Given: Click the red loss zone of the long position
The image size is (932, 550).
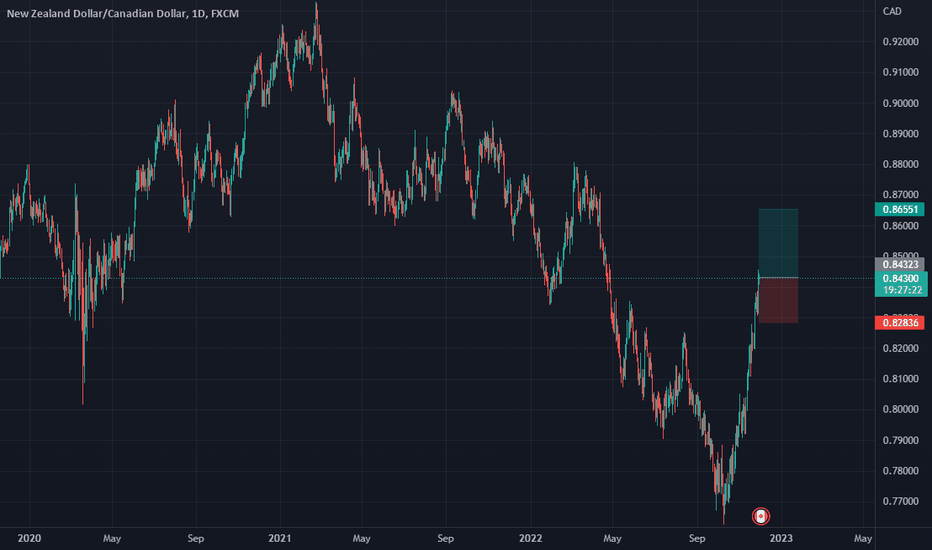Looking at the screenshot, I should coord(778,300).
